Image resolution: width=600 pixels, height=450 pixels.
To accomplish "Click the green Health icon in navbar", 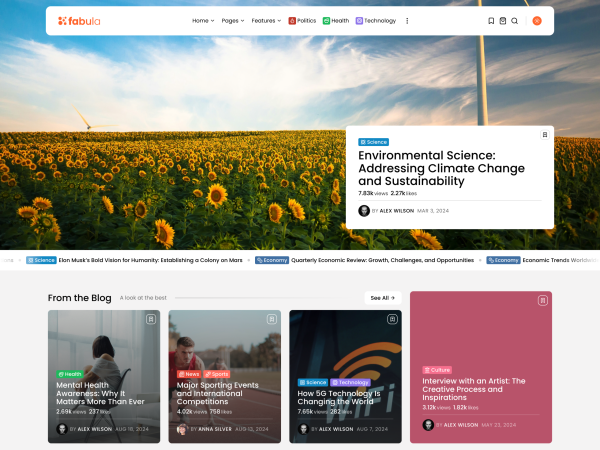I will (326, 21).
